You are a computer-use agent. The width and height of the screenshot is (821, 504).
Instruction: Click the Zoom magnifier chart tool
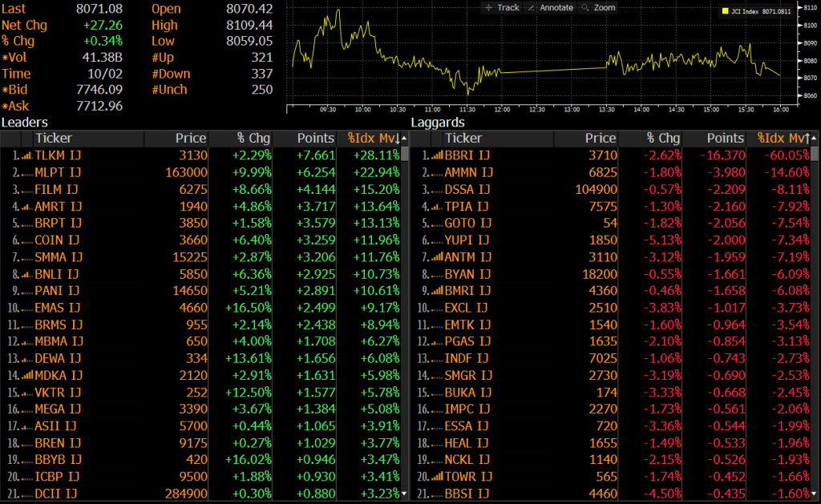pos(598,7)
